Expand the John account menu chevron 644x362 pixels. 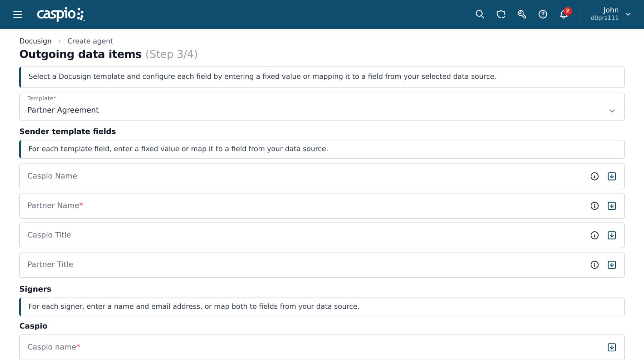(x=628, y=14)
